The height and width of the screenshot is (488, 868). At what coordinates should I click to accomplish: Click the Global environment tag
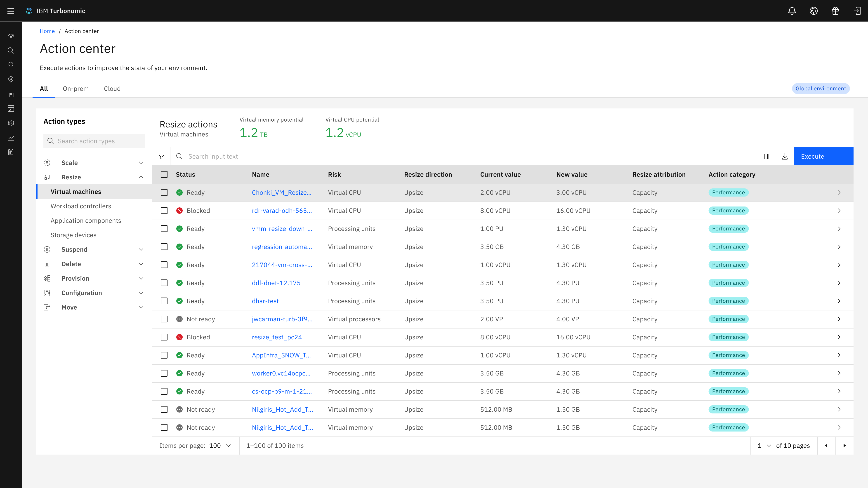(821, 89)
